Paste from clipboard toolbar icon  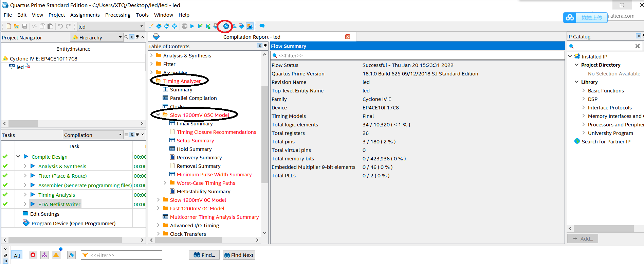tap(50, 26)
